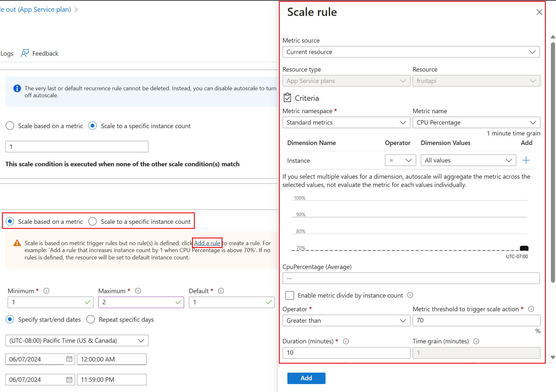Click the blue Add button
556x392 pixels.
pyautogui.click(x=306, y=378)
